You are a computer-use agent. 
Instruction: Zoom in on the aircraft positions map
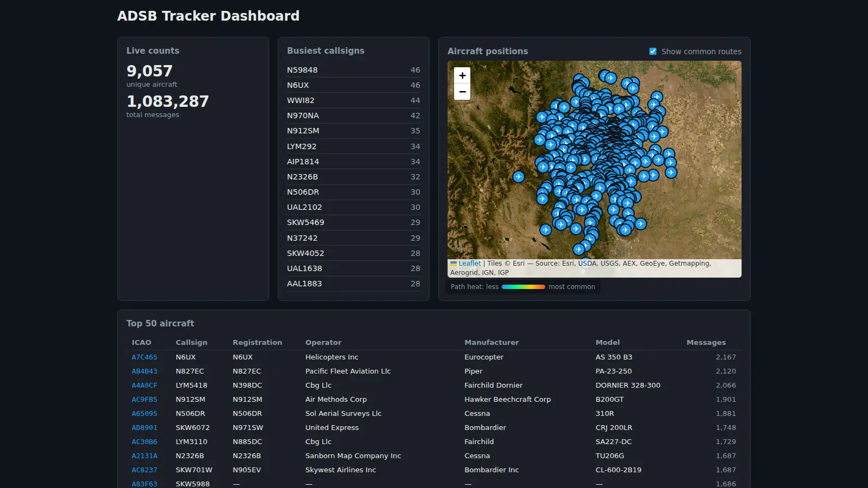tap(462, 75)
